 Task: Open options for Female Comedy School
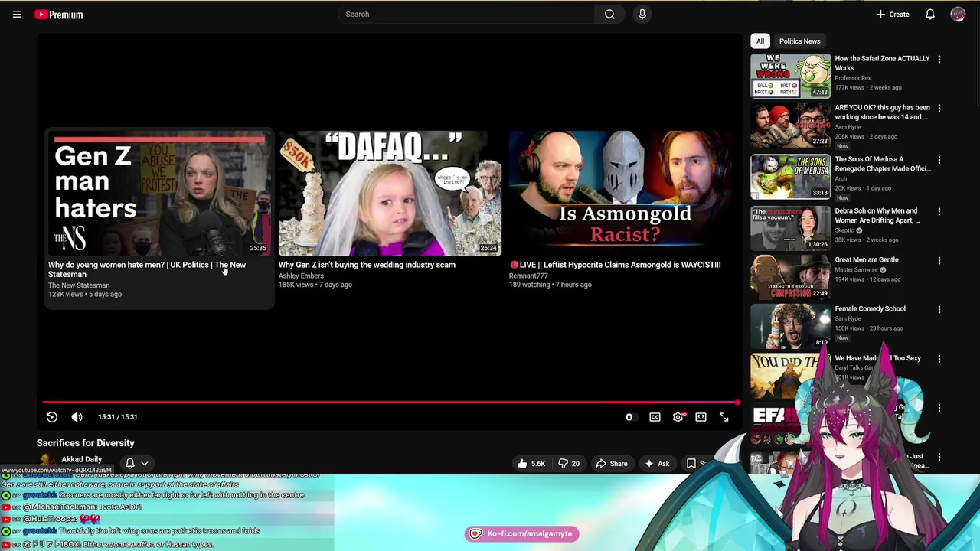coord(939,309)
